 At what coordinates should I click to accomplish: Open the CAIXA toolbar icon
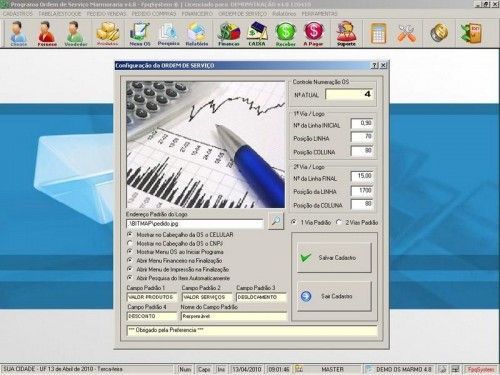pyautogui.click(x=257, y=33)
